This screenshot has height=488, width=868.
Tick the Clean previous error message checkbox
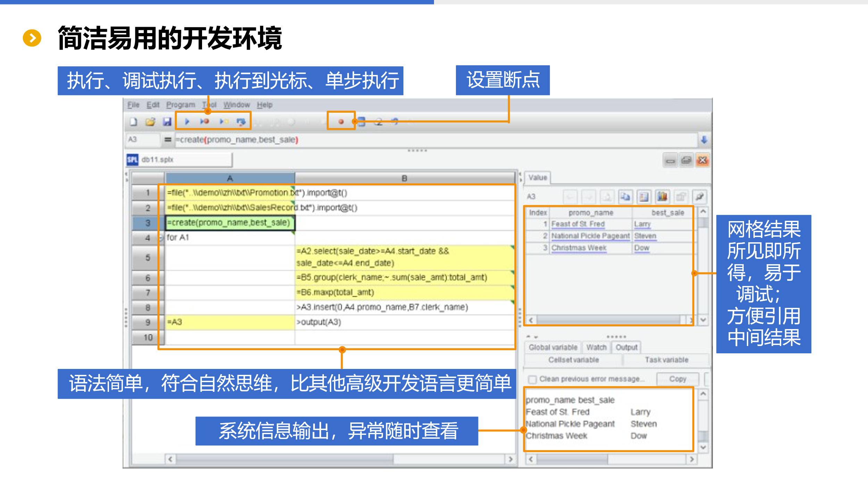pos(532,379)
